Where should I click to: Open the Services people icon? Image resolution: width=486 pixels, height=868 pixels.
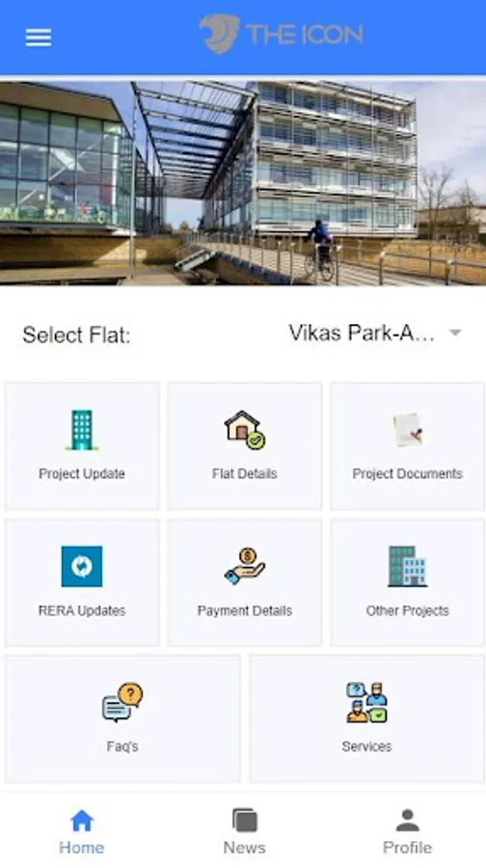(367, 702)
